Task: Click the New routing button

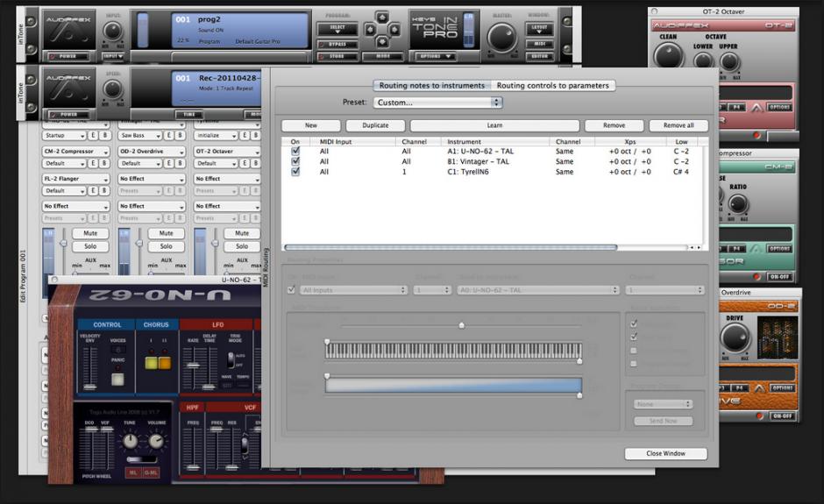Action: coord(311,125)
